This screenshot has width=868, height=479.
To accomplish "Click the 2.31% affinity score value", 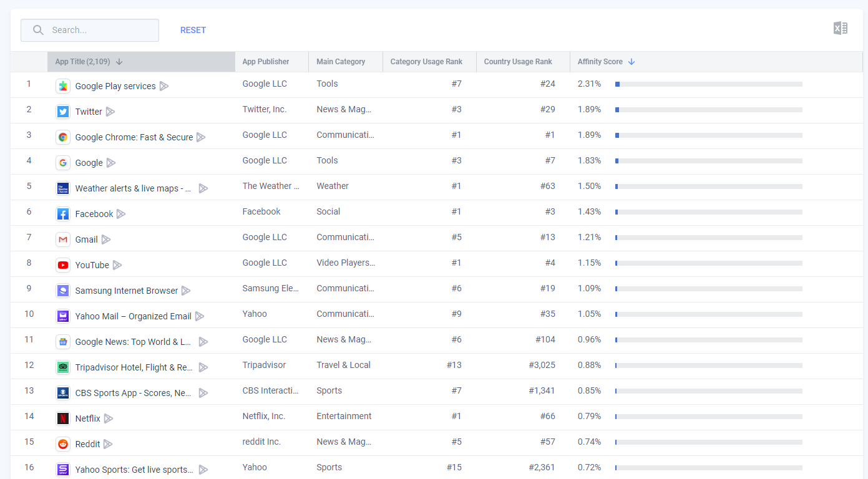I will point(590,84).
